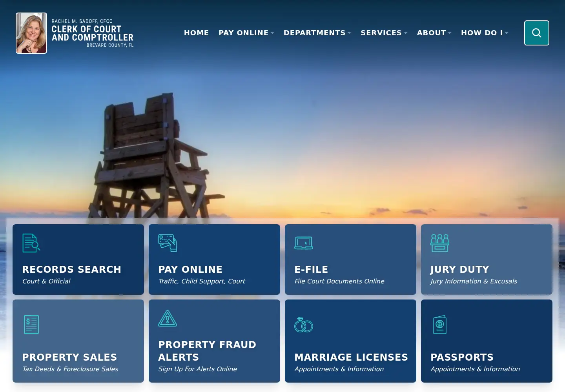This screenshot has width=565, height=392.
Task: Open the Services menu
Action: click(x=381, y=33)
